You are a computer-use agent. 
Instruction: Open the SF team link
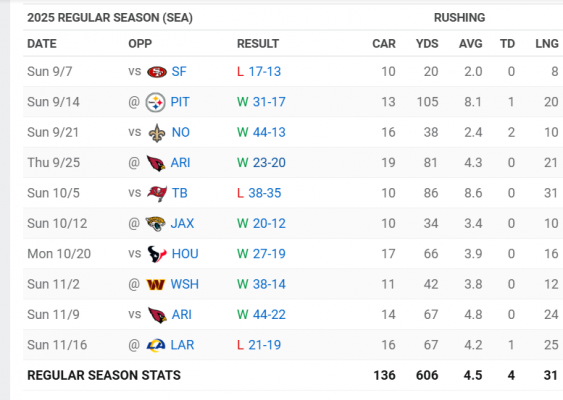click(x=179, y=72)
